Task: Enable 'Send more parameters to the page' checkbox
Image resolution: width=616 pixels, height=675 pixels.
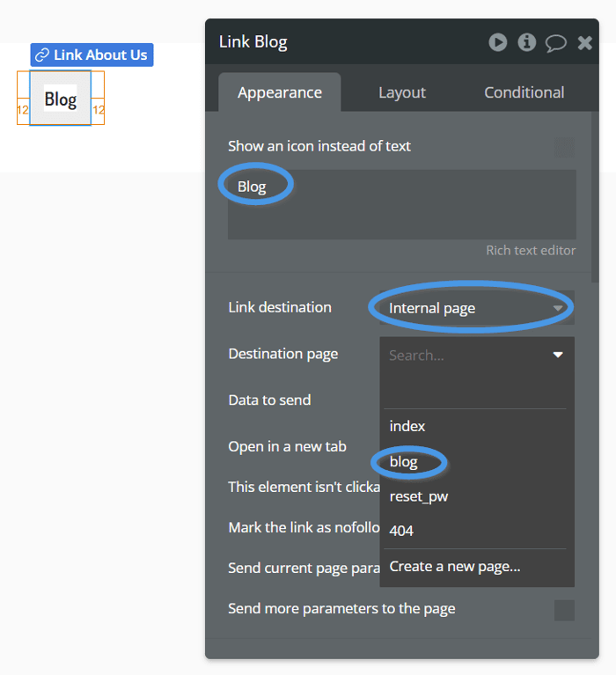Action: pos(564,611)
